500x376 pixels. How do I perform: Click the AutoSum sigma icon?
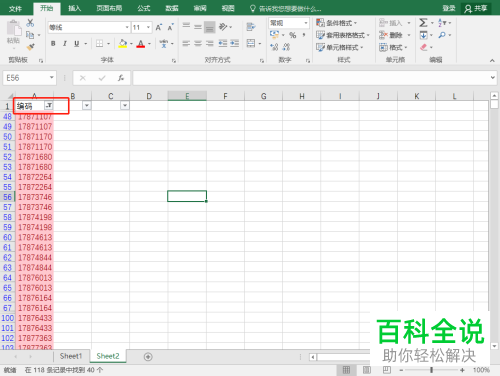click(x=423, y=23)
